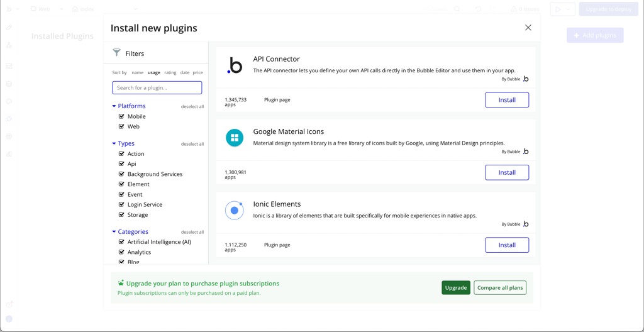Click the Filters funnel icon
This screenshot has height=332, width=644.
point(117,53)
